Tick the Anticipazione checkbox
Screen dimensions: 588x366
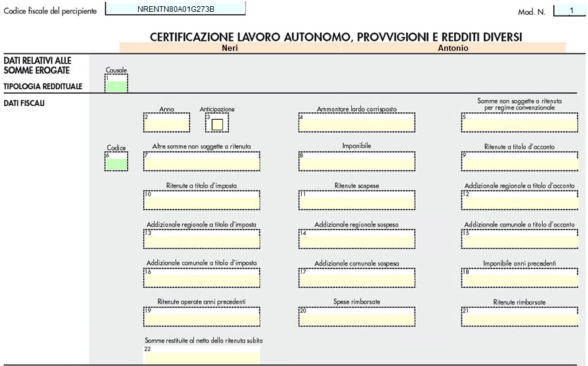217,125
